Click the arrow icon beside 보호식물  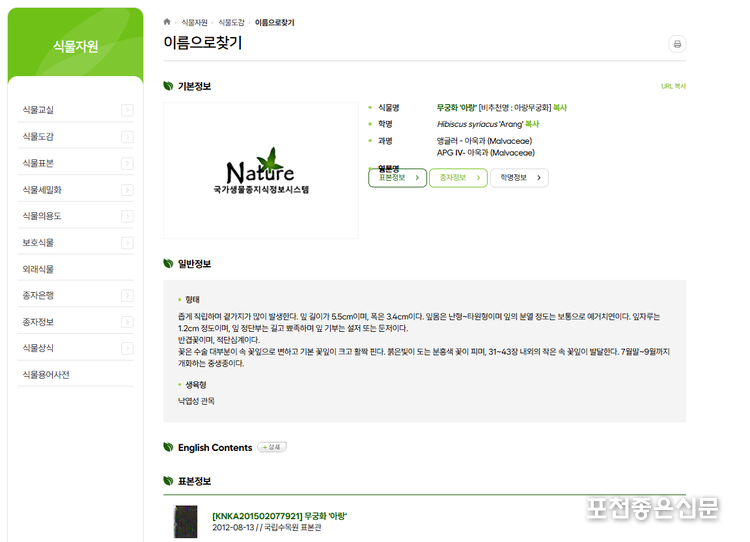click(x=127, y=242)
